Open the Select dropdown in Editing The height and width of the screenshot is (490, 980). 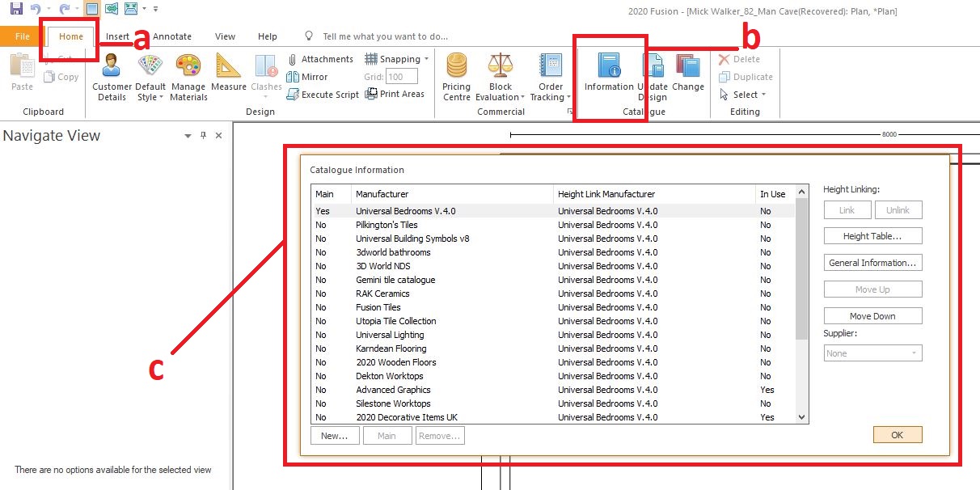pos(742,95)
